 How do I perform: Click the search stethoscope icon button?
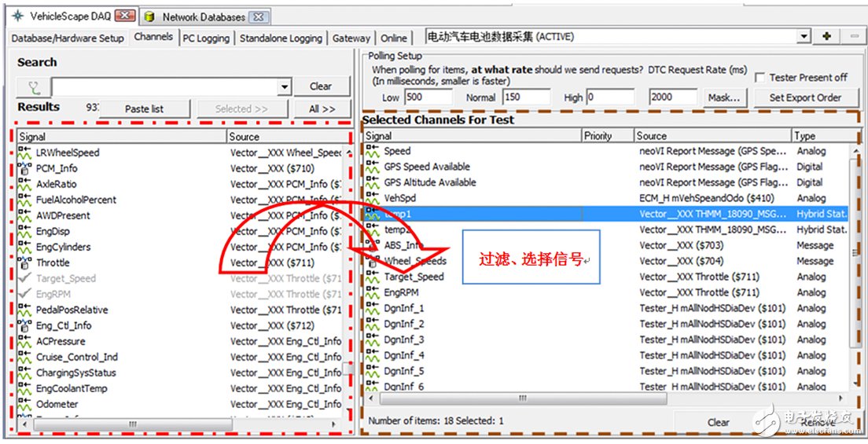click(x=33, y=87)
